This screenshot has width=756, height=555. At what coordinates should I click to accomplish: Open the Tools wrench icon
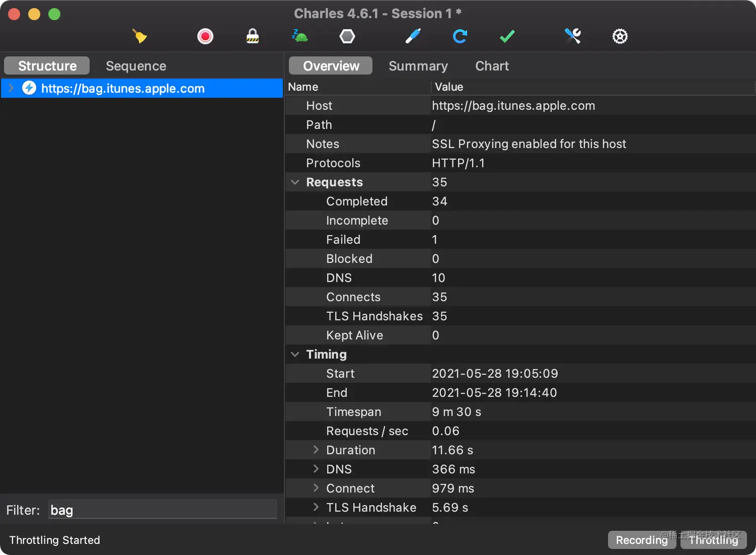click(573, 36)
